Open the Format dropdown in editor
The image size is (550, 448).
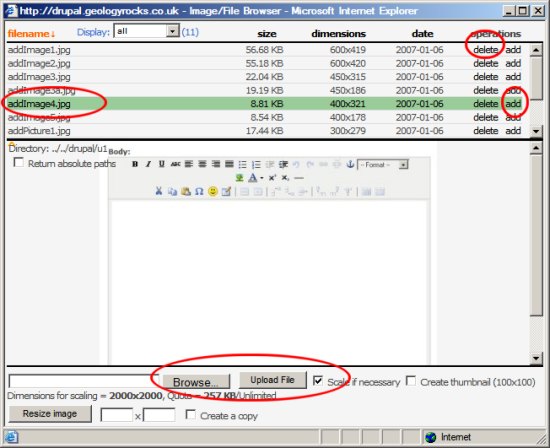tap(382, 165)
